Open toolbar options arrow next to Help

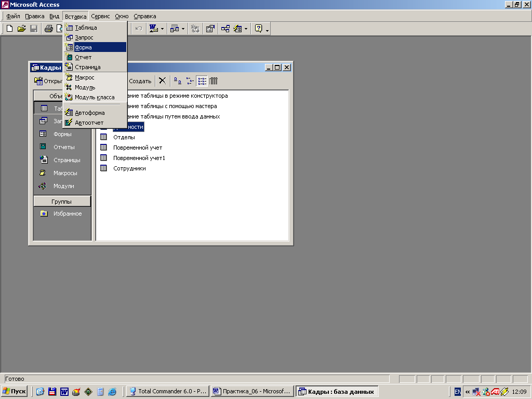(268, 31)
